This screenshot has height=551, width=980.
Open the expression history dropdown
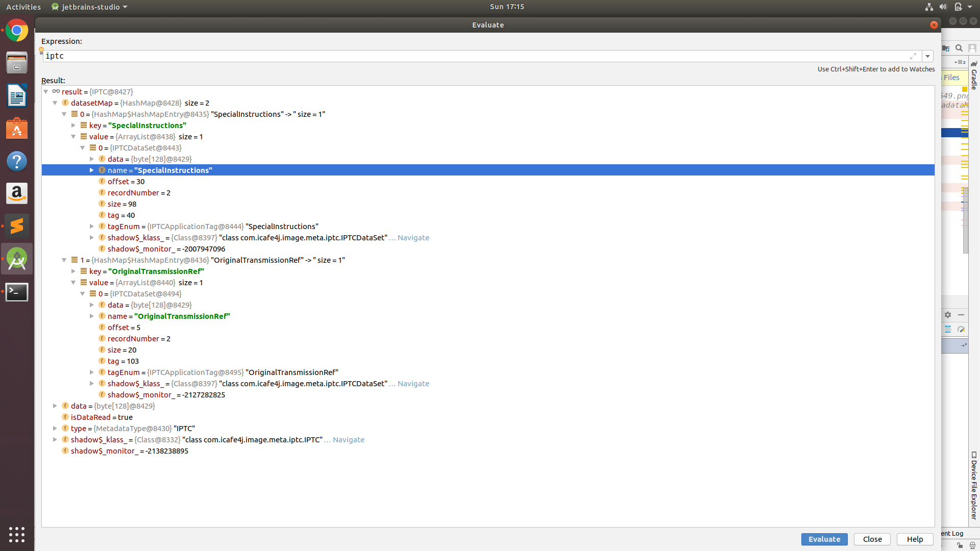click(927, 56)
